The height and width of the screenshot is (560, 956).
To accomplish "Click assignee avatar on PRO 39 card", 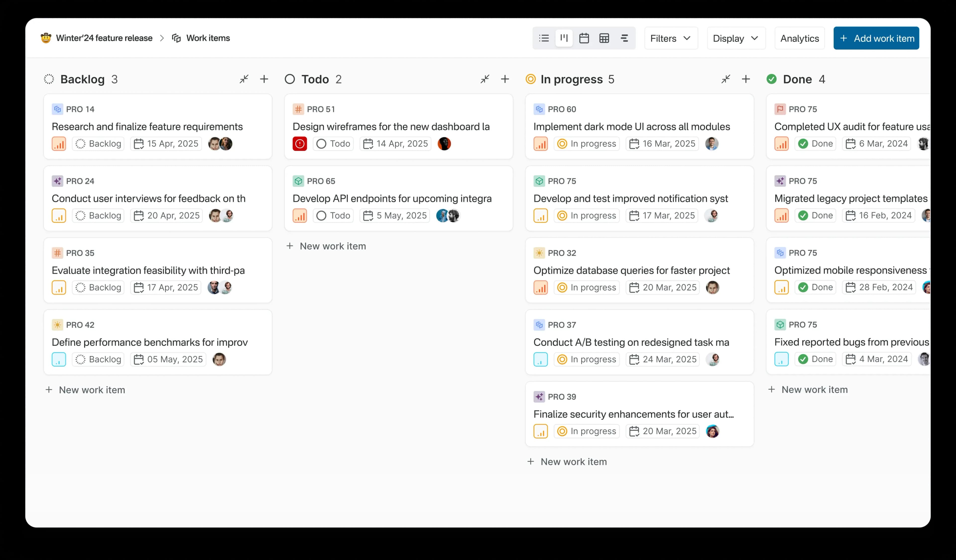I will point(712,431).
